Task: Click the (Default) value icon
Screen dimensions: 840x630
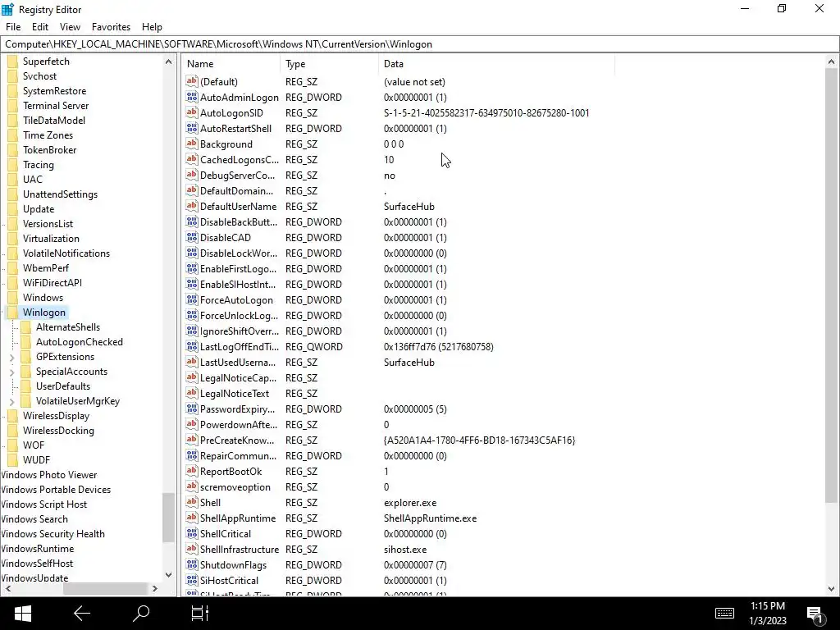Action: [192, 81]
